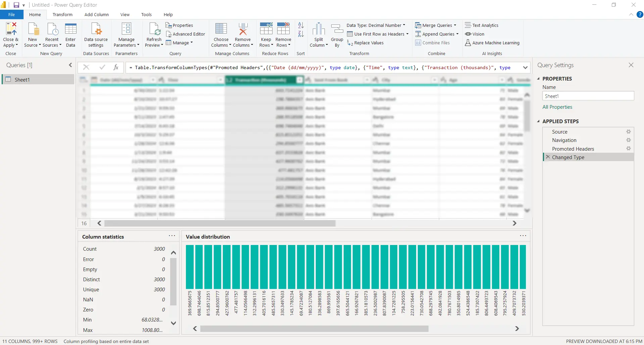Screen dimensions: 644x345
Task: Open Azure Machine Learning insights
Action: pyautogui.click(x=492, y=43)
